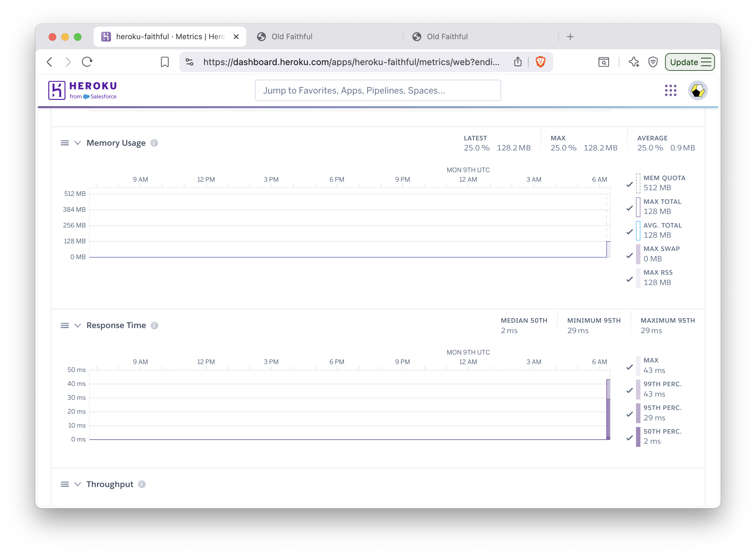
Task: Toggle the 99TH PERC. series visibility
Action: 629,390
